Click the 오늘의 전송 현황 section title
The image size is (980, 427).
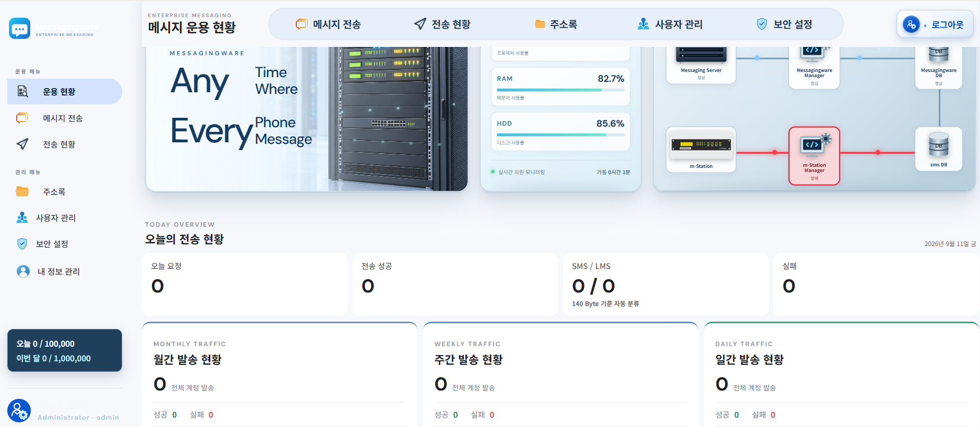(x=184, y=239)
